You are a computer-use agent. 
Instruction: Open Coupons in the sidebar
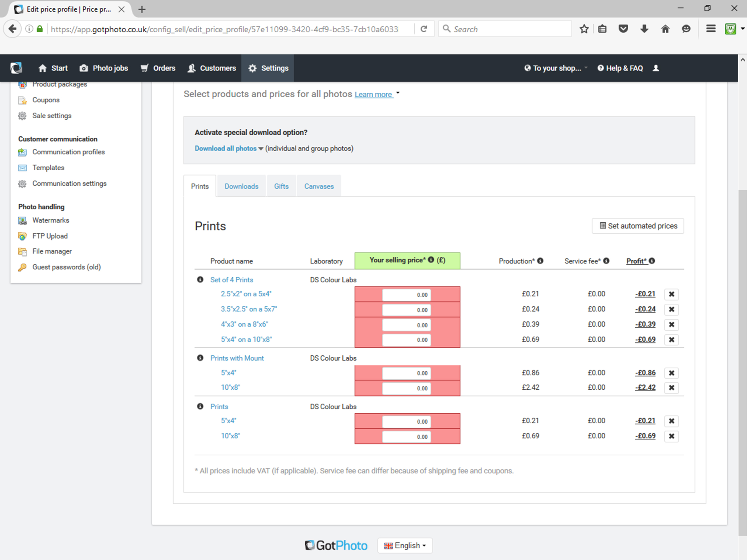tap(46, 100)
